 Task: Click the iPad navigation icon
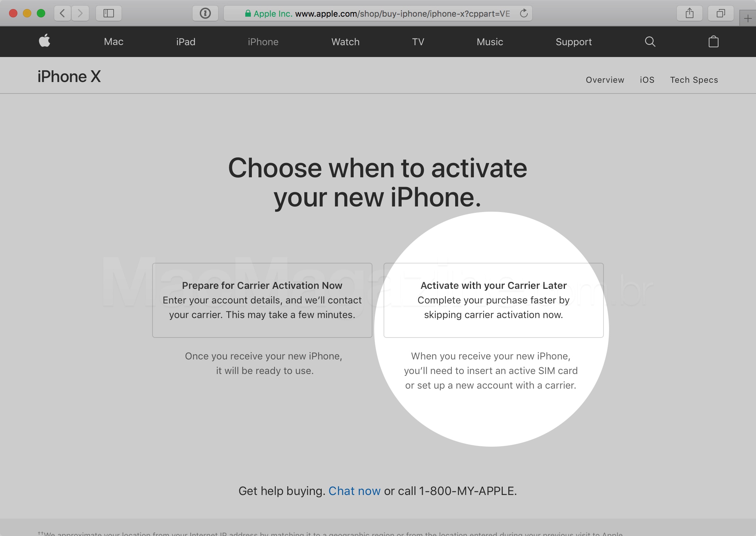pos(185,42)
